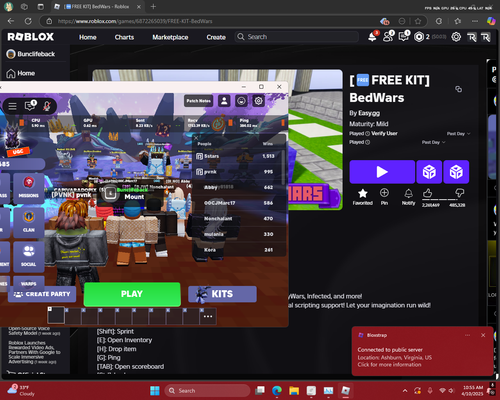The width and height of the screenshot is (500, 400).
Task: Open the Clan panel
Action: click(x=29, y=222)
